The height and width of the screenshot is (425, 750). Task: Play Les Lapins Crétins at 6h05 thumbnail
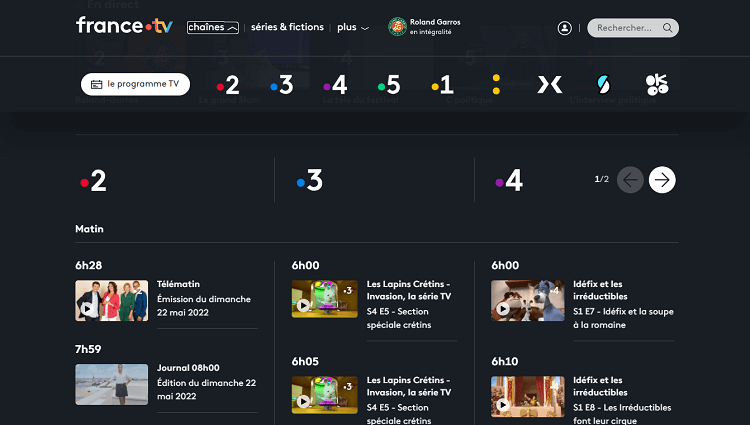tap(325, 395)
